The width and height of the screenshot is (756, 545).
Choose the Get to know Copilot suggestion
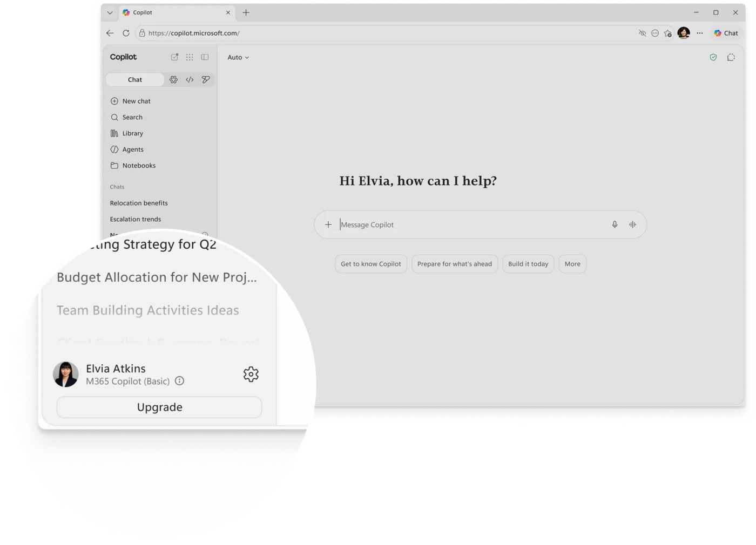pyautogui.click(x=371, y=264)
